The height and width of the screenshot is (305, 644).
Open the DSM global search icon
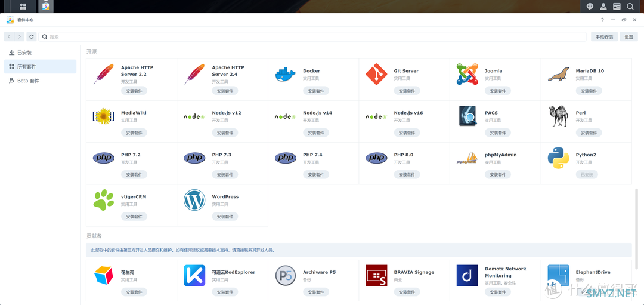(630, 6)
